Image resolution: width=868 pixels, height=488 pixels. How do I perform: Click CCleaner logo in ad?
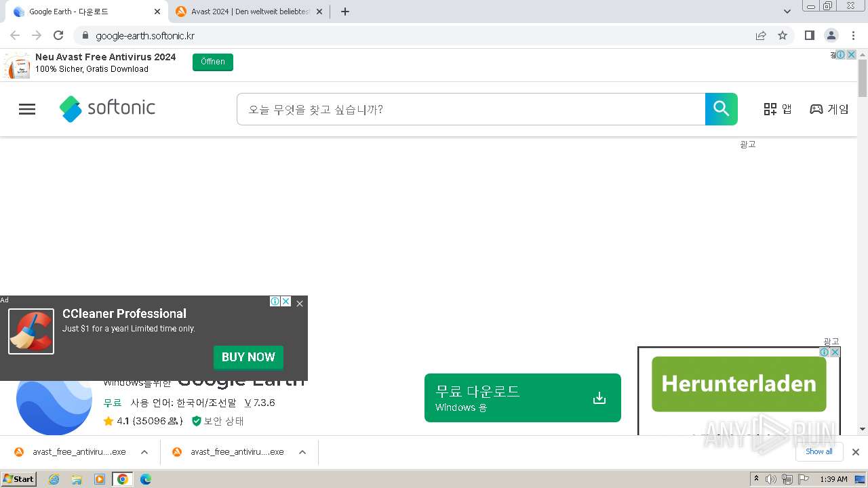(x=31, y=331)
